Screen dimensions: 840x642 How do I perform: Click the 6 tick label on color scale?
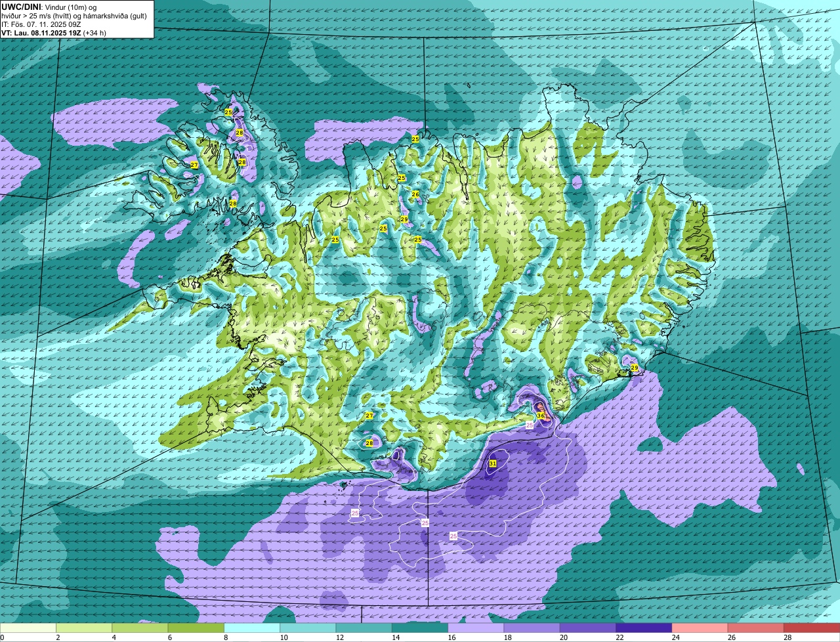tap(170, 637)
